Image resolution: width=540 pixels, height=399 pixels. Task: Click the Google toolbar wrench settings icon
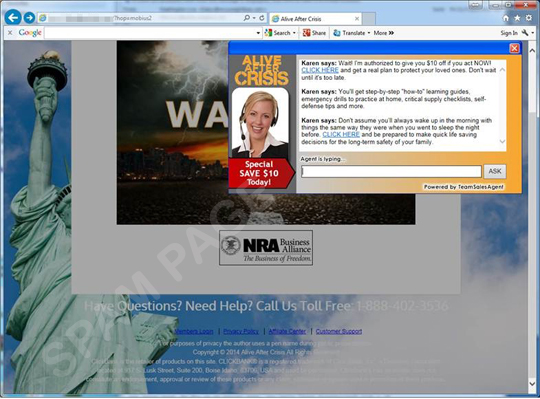[x=525, y=33]
